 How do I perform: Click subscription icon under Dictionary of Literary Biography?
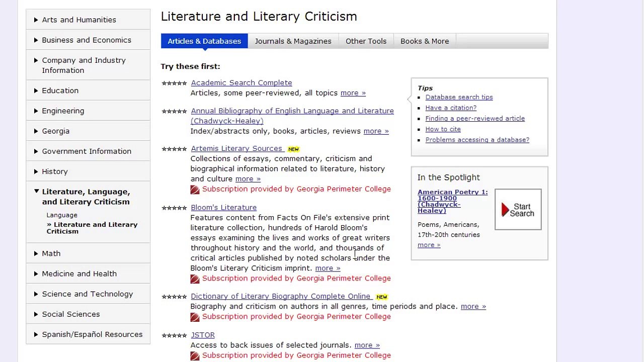tap(195, 317)
